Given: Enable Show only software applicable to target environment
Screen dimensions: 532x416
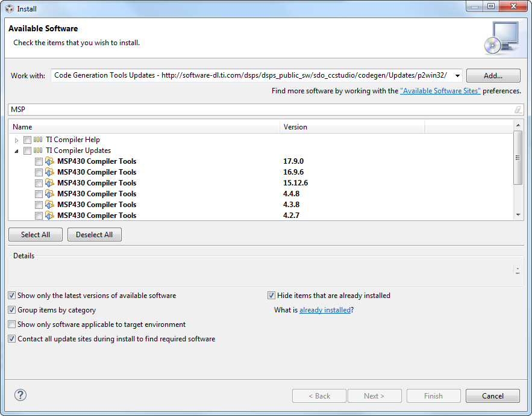Looking at the screenshot, I should pyautogui.click(x=12, y=324).
